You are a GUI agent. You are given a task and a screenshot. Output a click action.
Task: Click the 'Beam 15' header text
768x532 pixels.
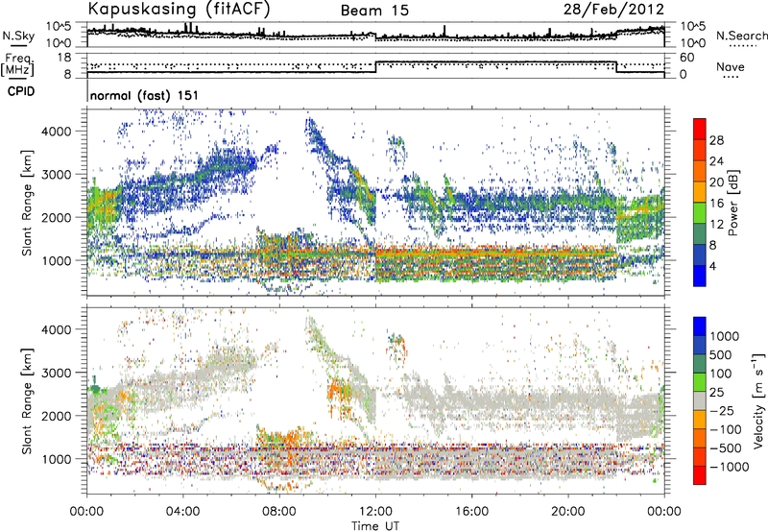[x=374, y=11]
